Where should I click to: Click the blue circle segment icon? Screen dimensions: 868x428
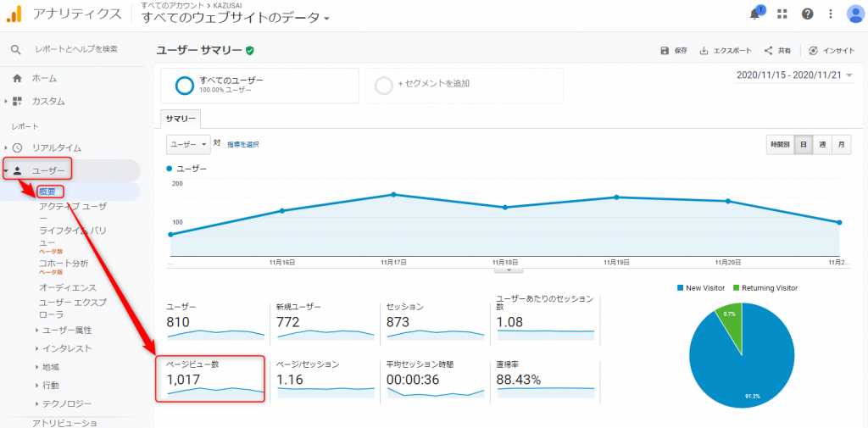[x=184, y=86]
